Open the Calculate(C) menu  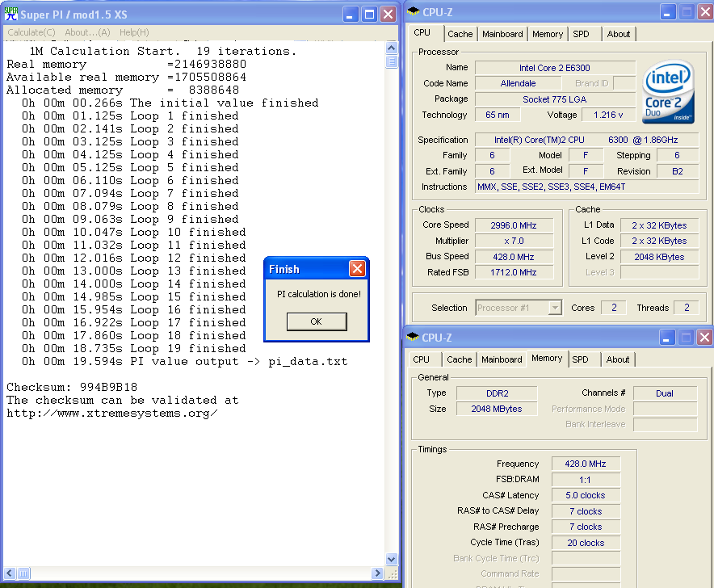[31, 32]
